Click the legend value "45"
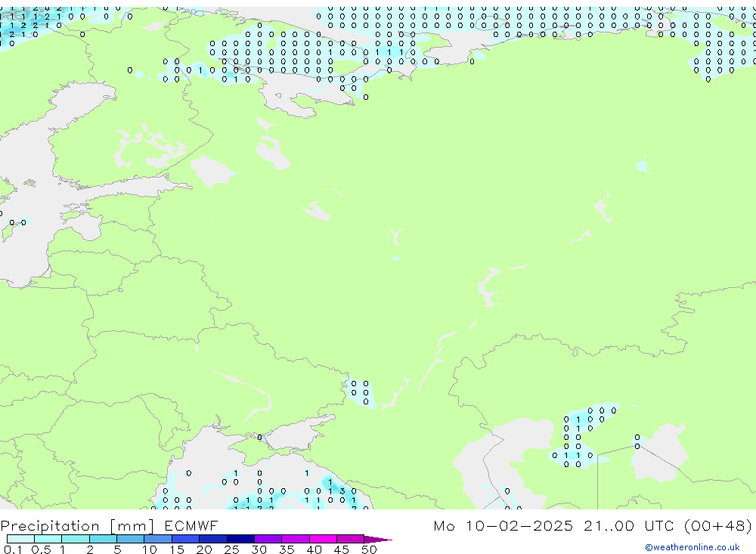 342,549
